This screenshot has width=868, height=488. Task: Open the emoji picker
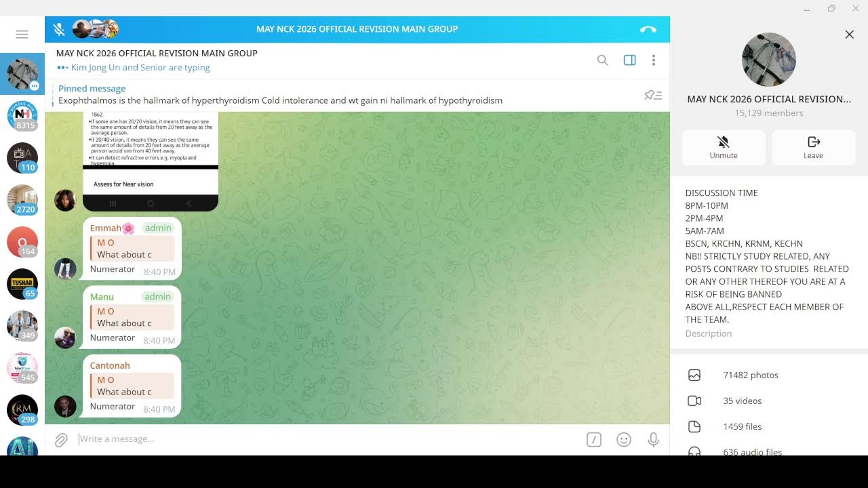coord(624,440)
